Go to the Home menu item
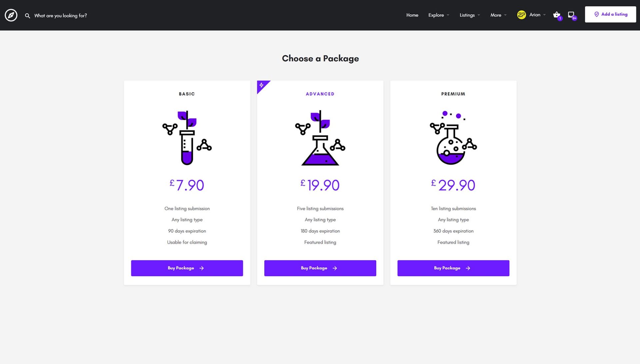 (412, 15)
